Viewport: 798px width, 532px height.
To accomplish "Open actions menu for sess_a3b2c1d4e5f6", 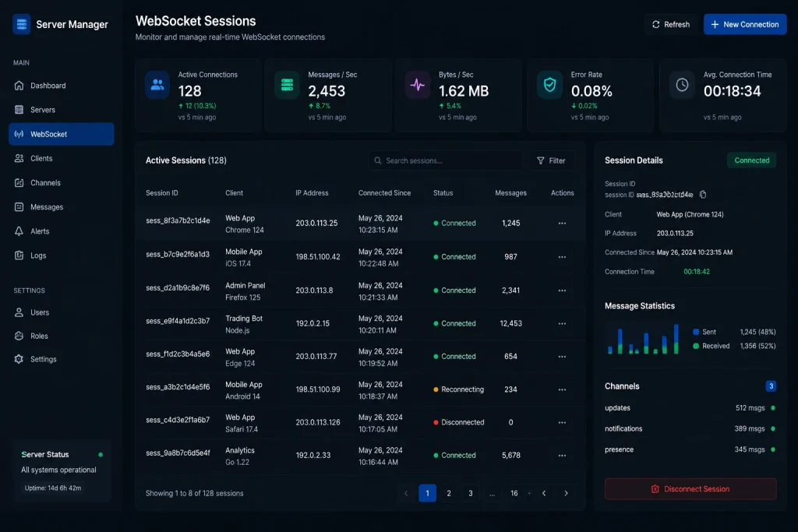I will click(562, 389).
